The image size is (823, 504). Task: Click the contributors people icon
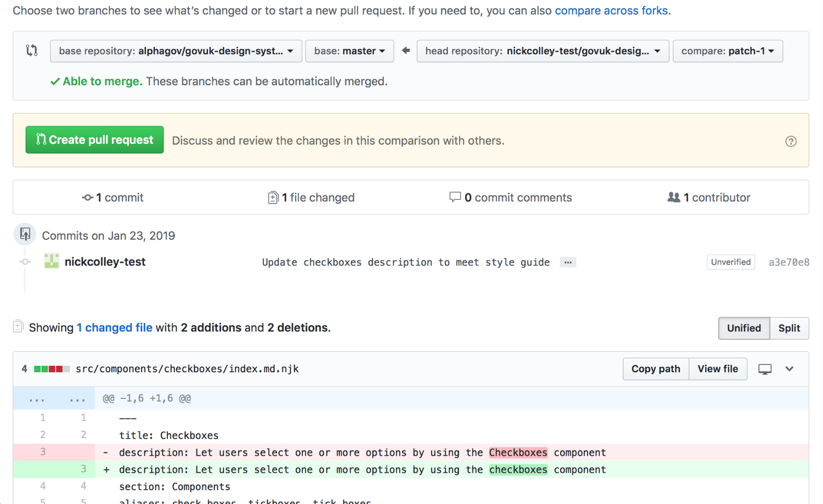click(x=674, y=197)
